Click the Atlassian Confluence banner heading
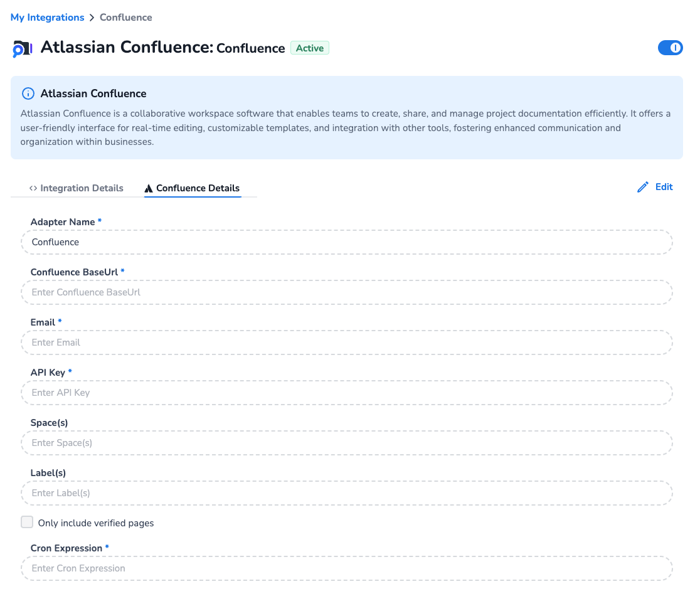 [93, 93]
